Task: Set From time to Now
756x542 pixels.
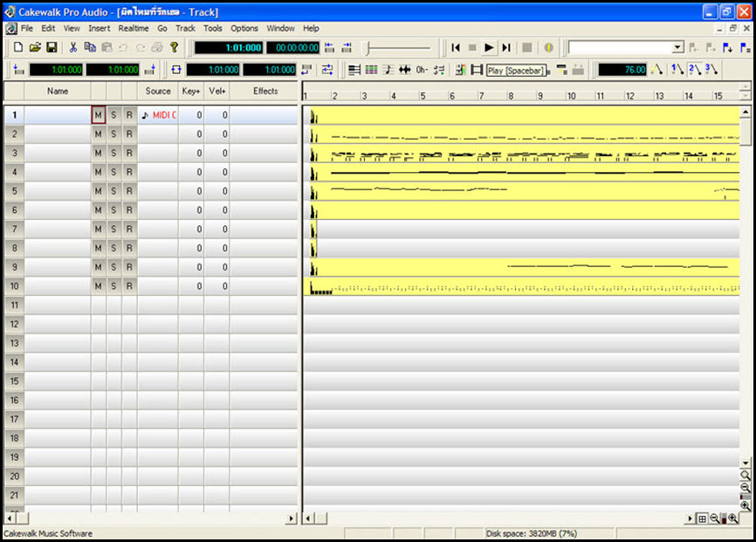Action: pos(19,70)
